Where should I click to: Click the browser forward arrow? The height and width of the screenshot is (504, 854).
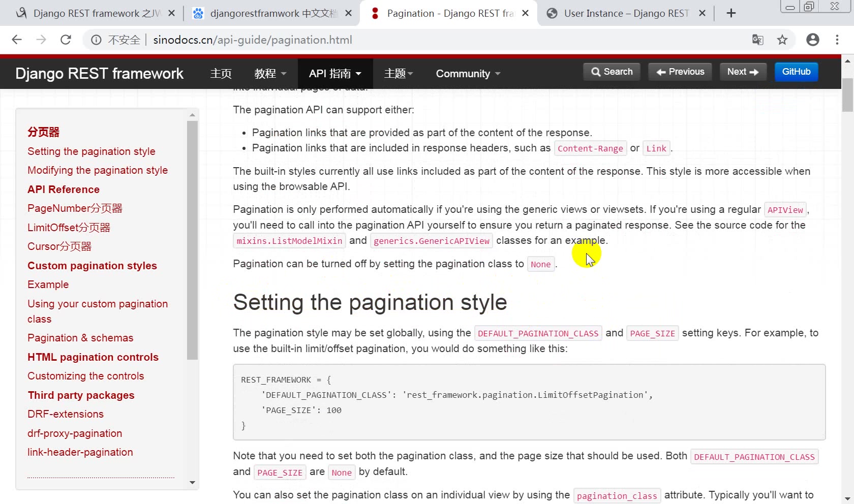click(x=41, y=40)
